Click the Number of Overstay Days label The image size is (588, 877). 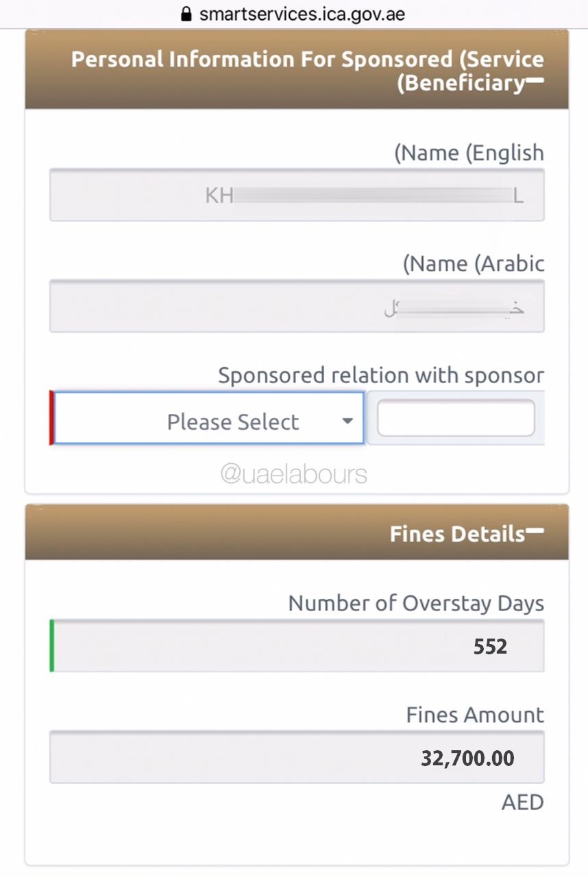tap(416, 604)
